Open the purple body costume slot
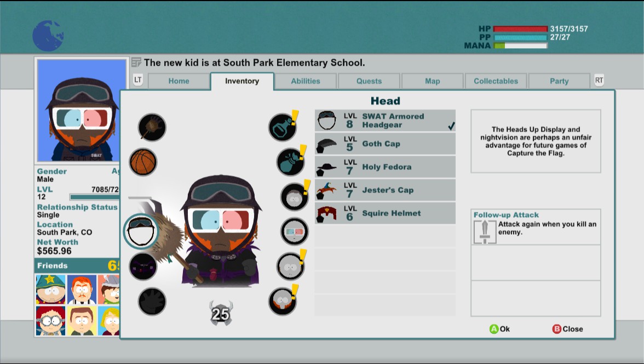The height and width of the screenshot is (364, 644). pyautogui.click(x=143, y=266)
